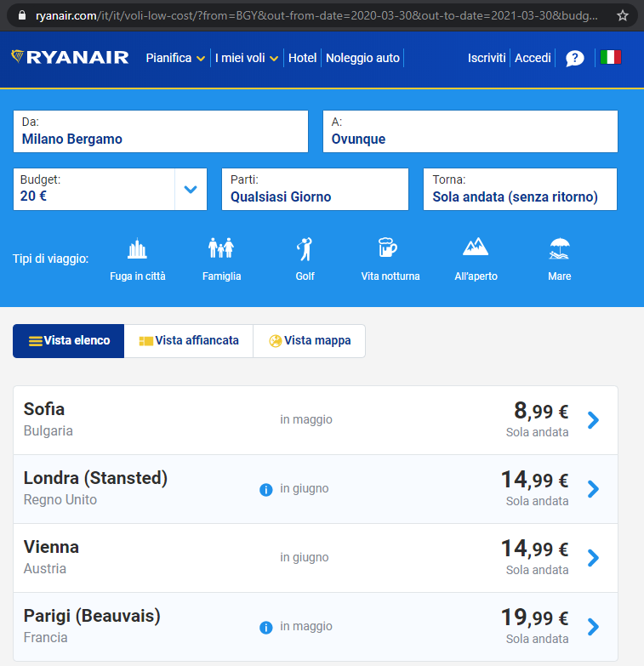644x666 pixels.
Task: Click the Ryanair logo
Action: coord(70,57)
